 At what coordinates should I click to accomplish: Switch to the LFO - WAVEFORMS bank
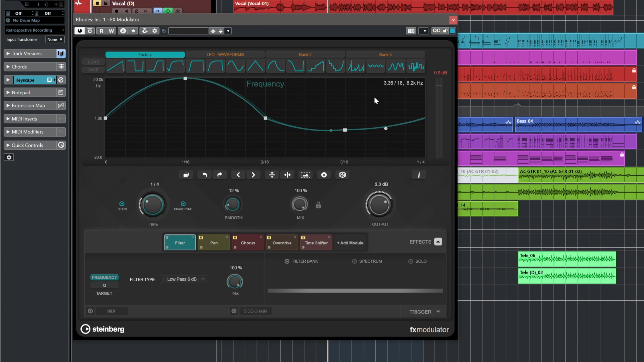(x=225, y=55)
